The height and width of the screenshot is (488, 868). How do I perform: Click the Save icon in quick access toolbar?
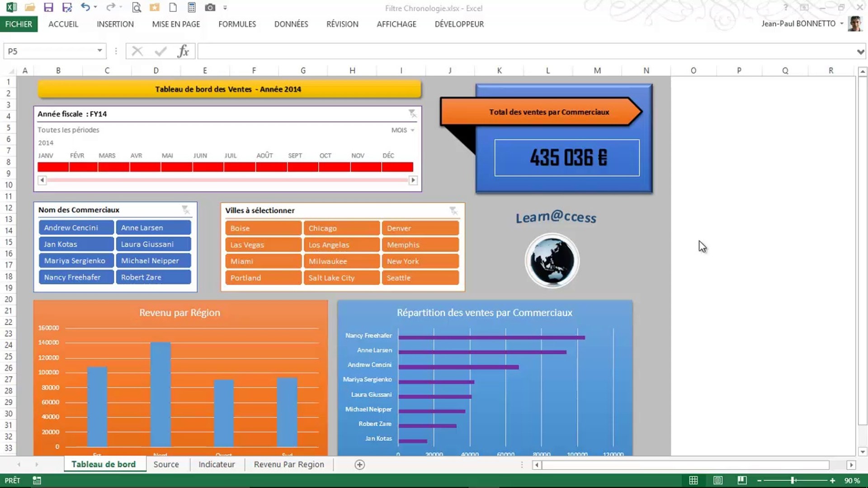tap(48, 8)
